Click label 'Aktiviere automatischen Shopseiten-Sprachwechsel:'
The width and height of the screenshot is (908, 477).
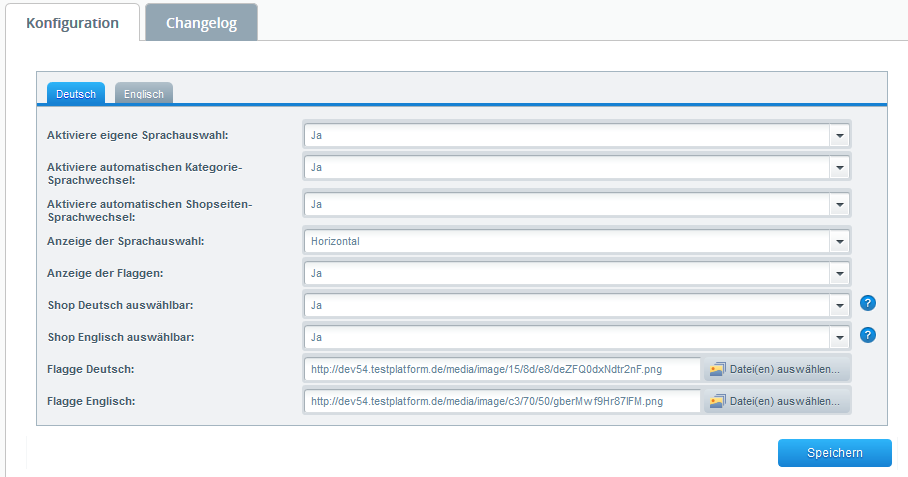(x=149, y=211)
